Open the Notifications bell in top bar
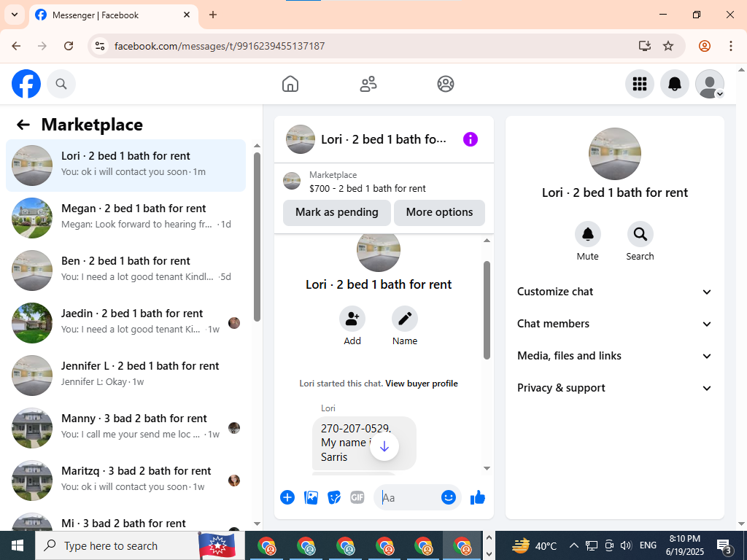747x560 pixels. point(674,84)
